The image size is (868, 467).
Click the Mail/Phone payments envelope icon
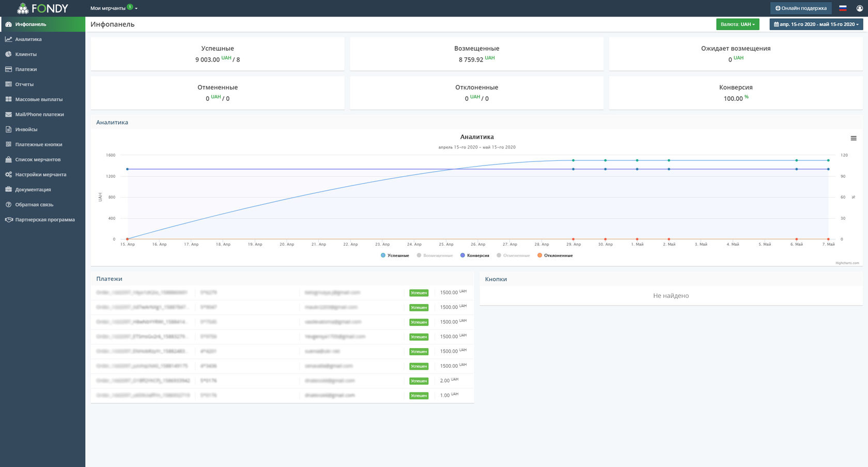coord(8,114)
